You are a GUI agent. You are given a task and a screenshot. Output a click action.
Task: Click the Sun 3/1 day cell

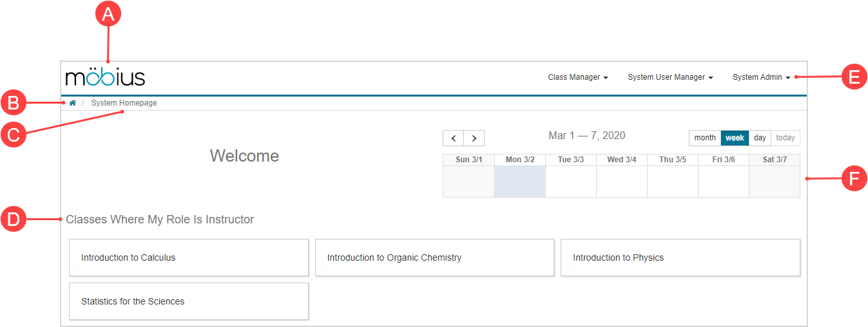coord(468,182)
